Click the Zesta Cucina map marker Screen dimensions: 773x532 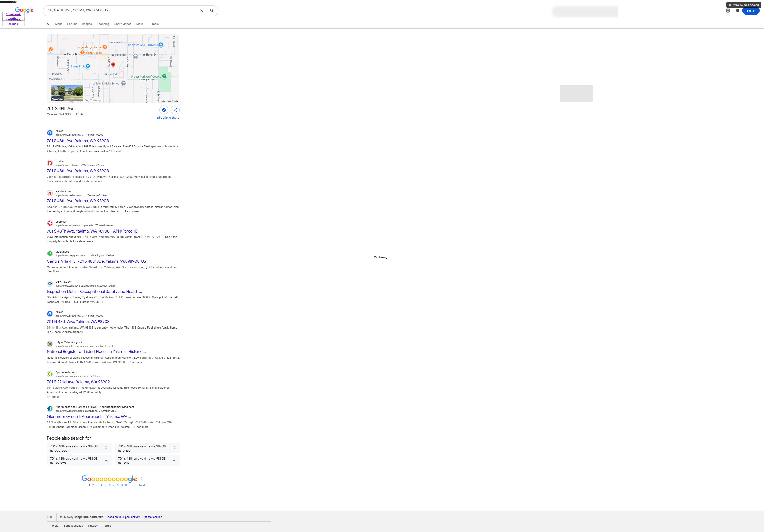tap(82, 53)
